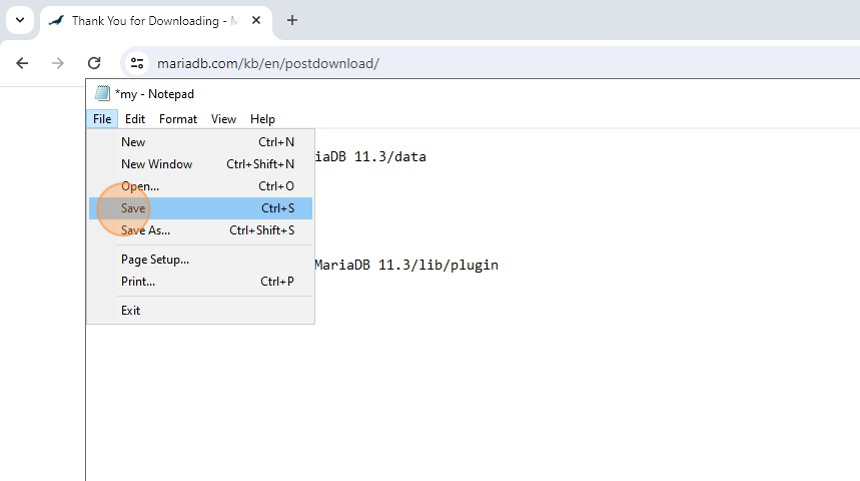Choose Open... from the File menu
This screenshot has width=860, height=481.
[x=201, y=186]
